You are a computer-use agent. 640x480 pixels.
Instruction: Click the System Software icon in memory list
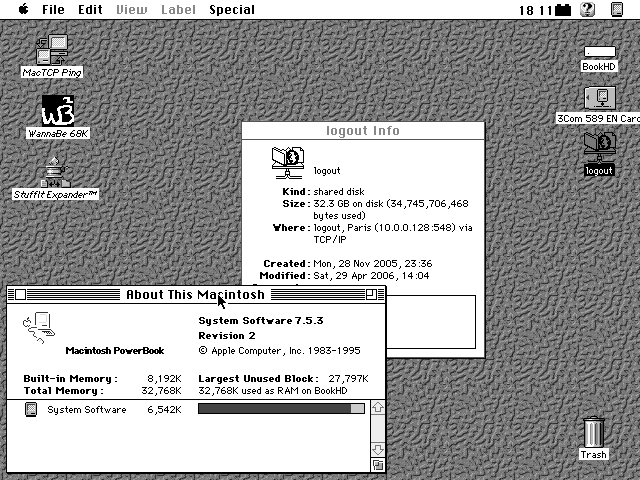[x=31, y=410]
